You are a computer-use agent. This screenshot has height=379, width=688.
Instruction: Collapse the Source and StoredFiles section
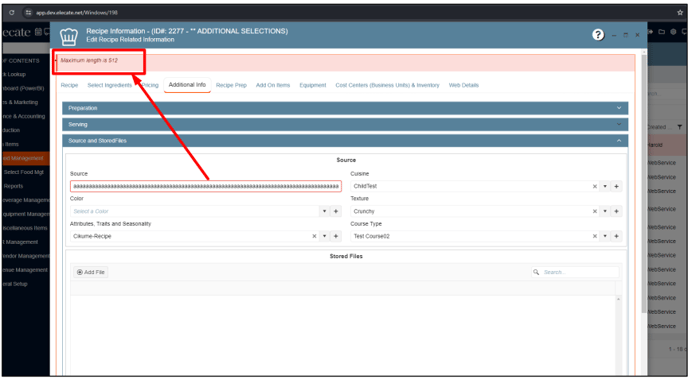pos(345,141)
